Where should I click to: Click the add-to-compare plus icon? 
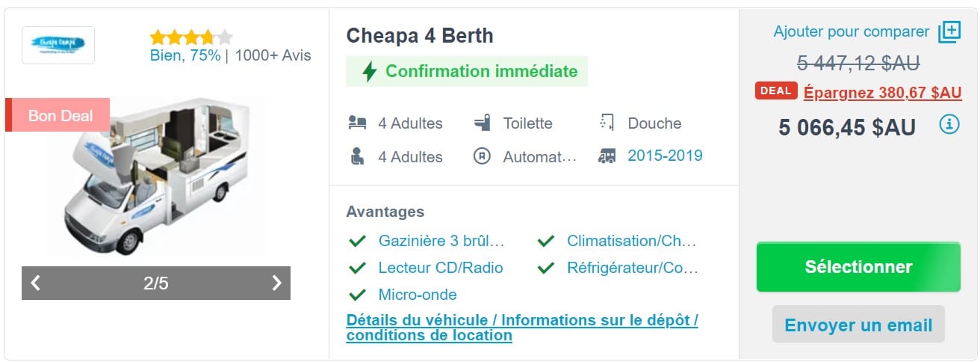(949, 32)
